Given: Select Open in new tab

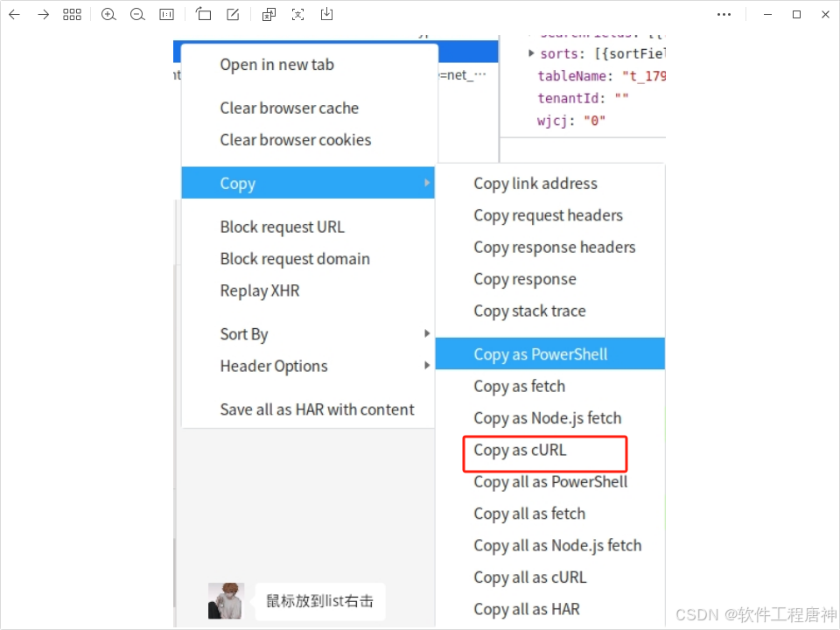Looking at the screenshot, I should pyautogui.click(x=276, y=64).
